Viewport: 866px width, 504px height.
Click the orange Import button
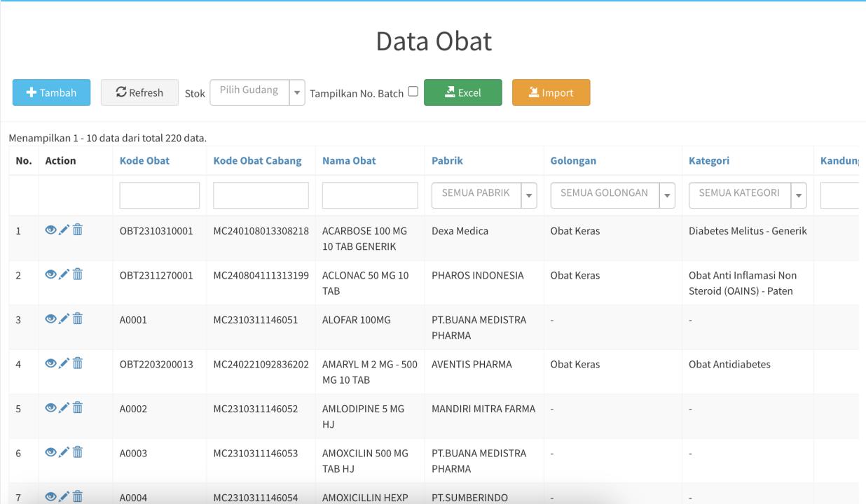point(551,92)
